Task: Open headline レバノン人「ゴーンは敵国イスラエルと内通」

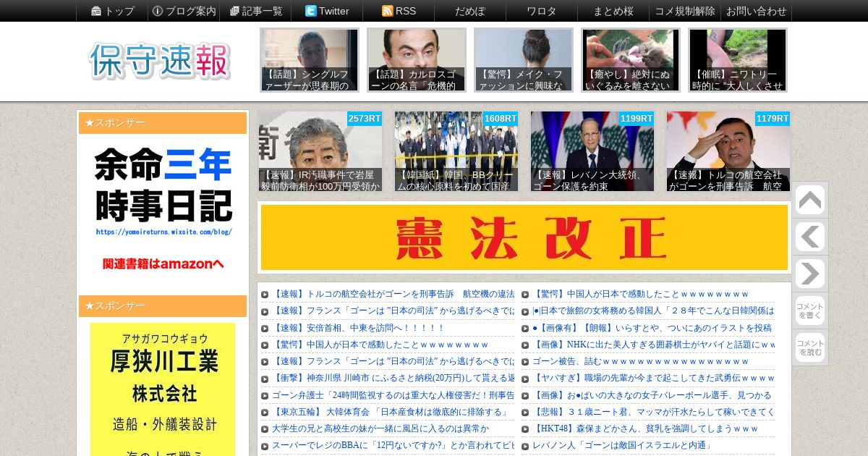Action: click(x=622, y=445)
